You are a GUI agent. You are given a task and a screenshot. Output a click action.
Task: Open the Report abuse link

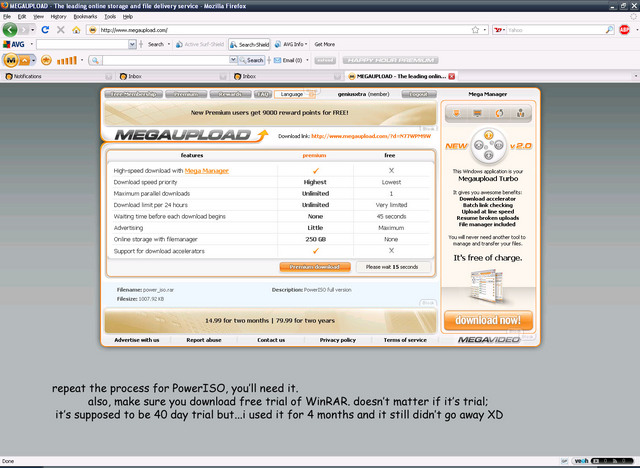coord(204,340)
